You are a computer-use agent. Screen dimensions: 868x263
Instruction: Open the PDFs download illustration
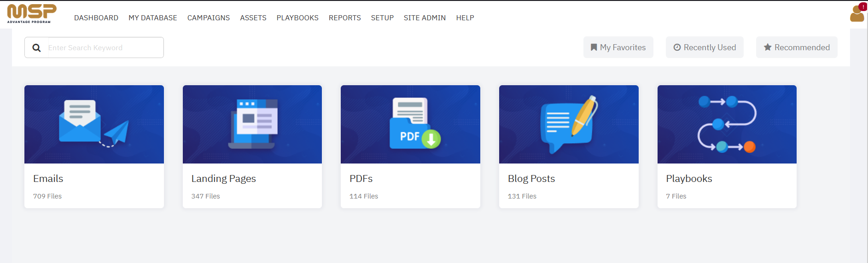point(410,124)
